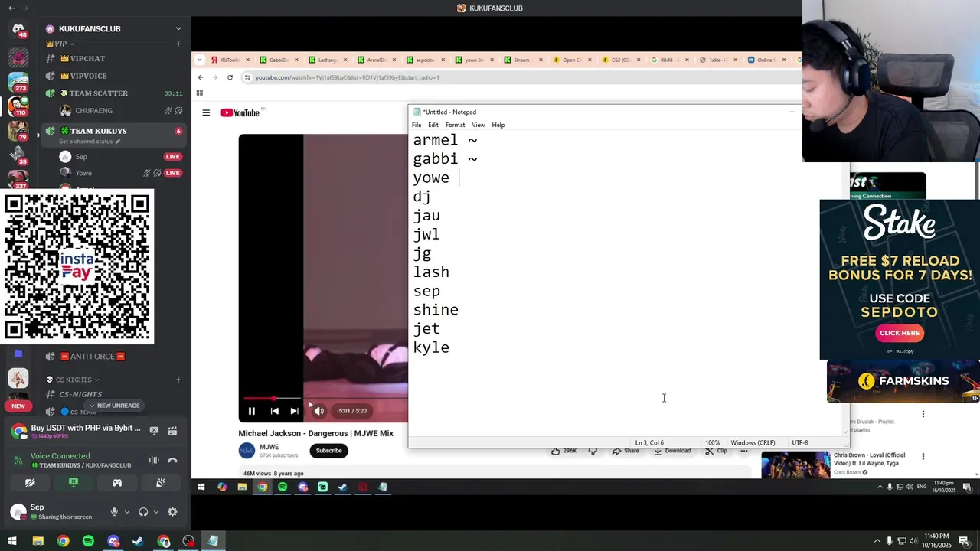980x551 pixels.
Task: Start an activity with the game controller button
Action: [x=117, y=483]
